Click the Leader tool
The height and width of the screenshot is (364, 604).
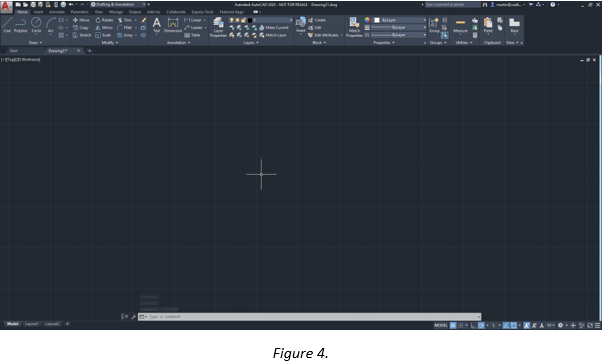193,28
